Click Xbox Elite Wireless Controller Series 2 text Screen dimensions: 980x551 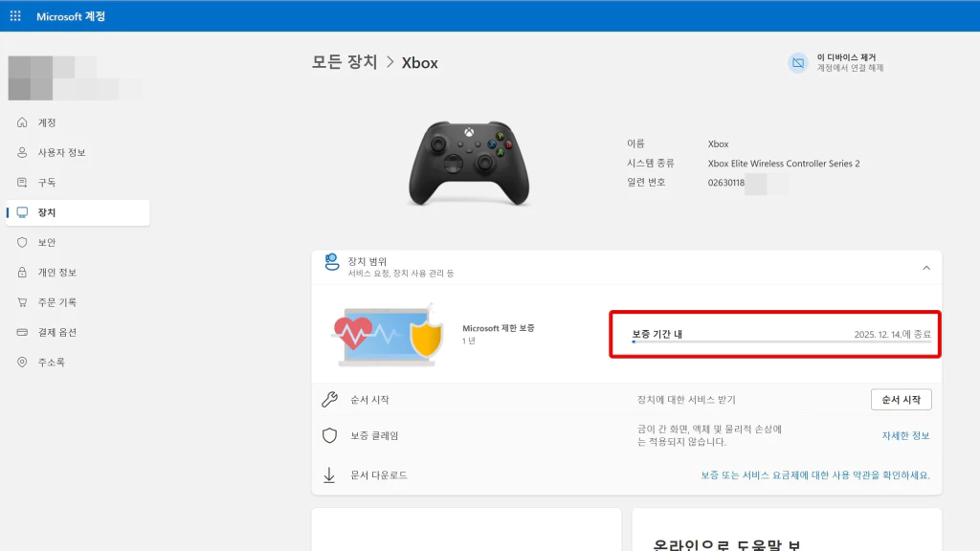coord(784,163)
